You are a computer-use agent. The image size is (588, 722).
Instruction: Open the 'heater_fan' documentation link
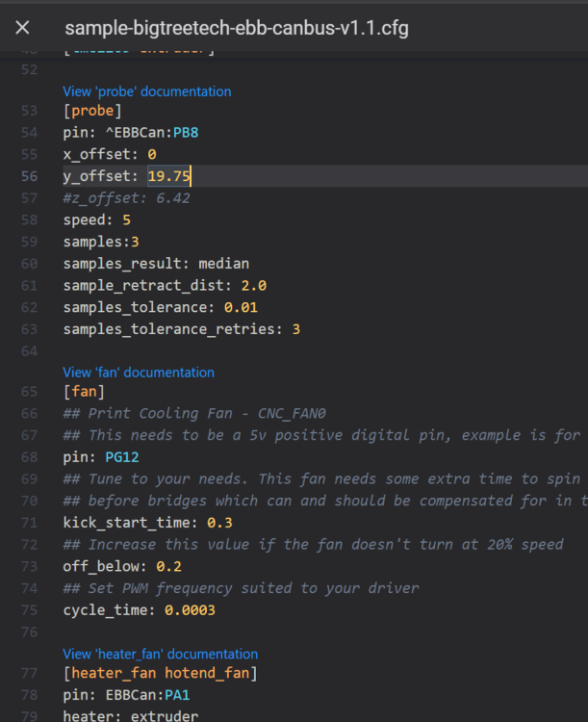click(x=161, y=654)
